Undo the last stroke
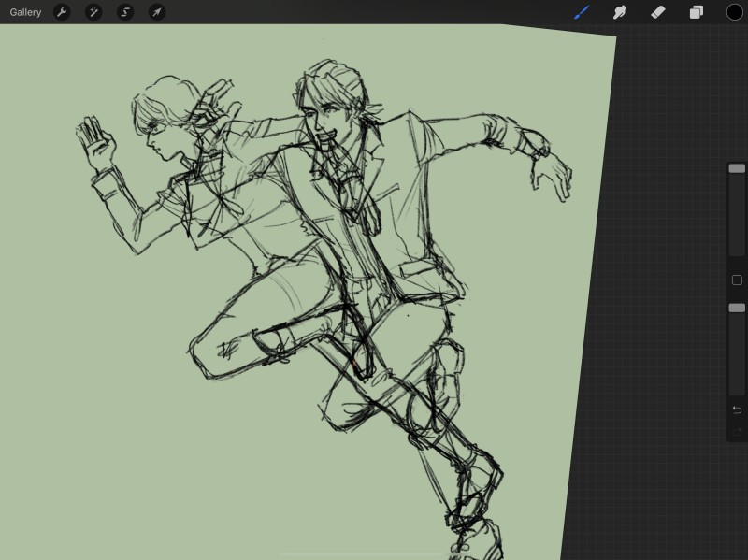 737,409
